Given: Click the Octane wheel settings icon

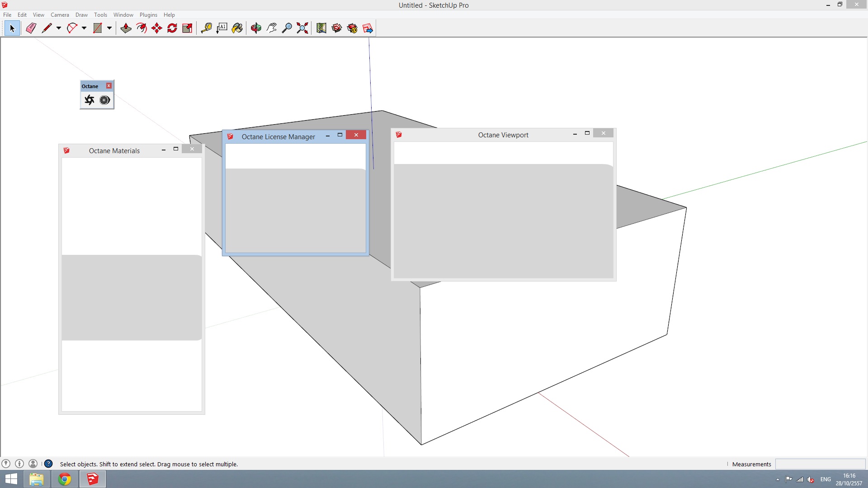Looking at the screenshot, I should tap(104, 100).
